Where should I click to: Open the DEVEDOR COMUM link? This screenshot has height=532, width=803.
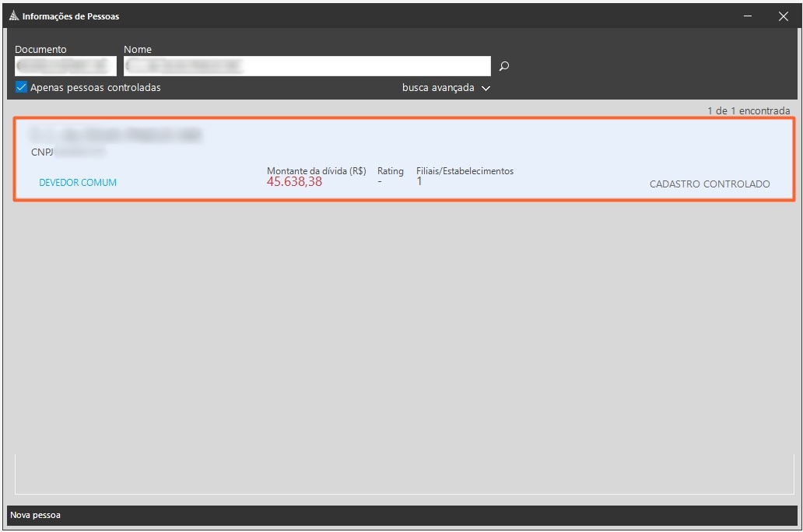(78, 183)
